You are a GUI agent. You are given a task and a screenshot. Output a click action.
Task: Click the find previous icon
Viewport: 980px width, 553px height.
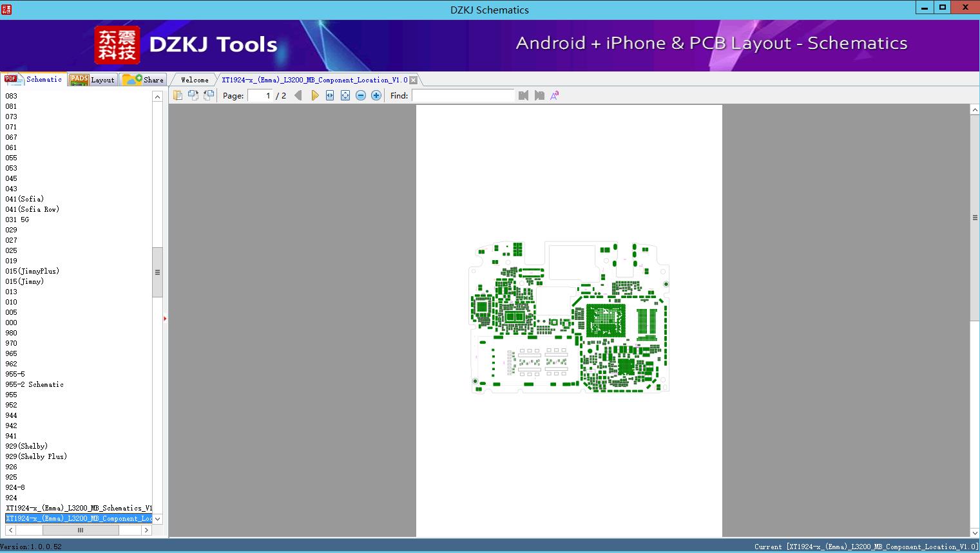(523, 95)
